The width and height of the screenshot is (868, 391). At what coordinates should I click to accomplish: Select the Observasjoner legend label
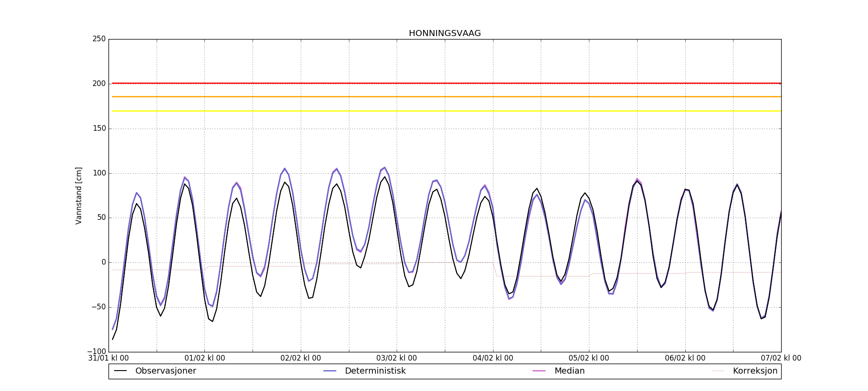pos(165,371)
